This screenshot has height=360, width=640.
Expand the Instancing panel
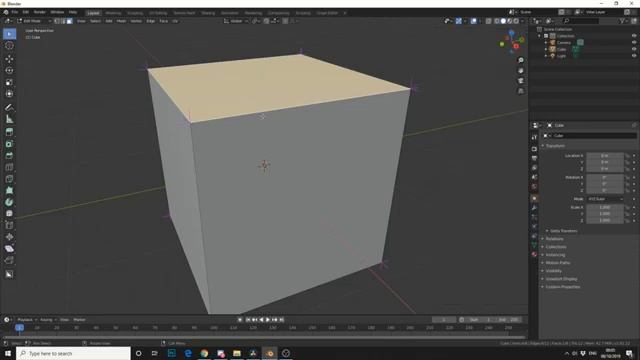[x=555, y=255]
